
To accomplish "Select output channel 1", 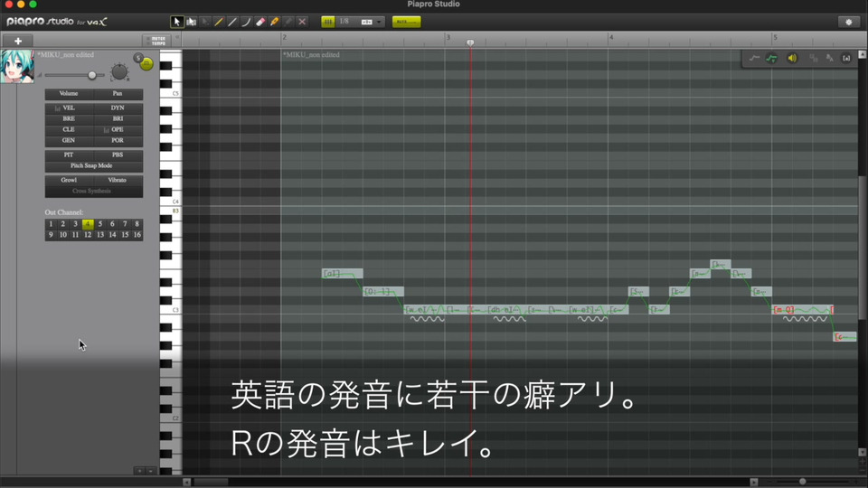I will click(51, 224).
